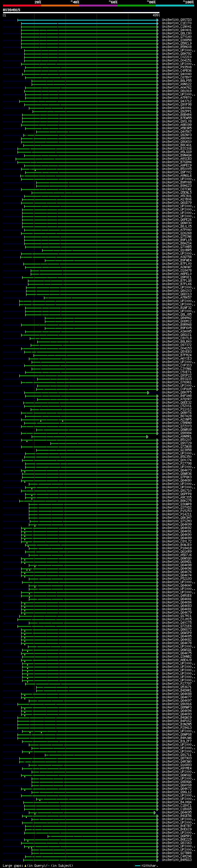Open hit UniRef100_Q9ZNY3
This screenshot has height=868, width=197.
pos(176,135)
